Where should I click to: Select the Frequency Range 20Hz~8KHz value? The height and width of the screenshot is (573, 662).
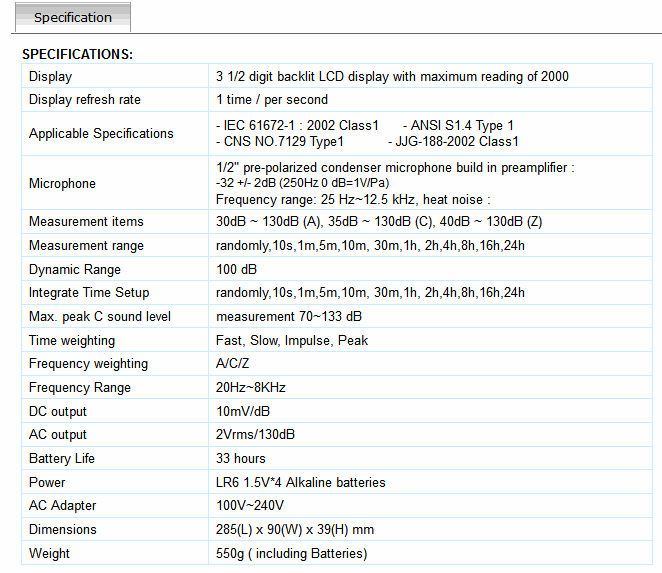coord(251,388)
